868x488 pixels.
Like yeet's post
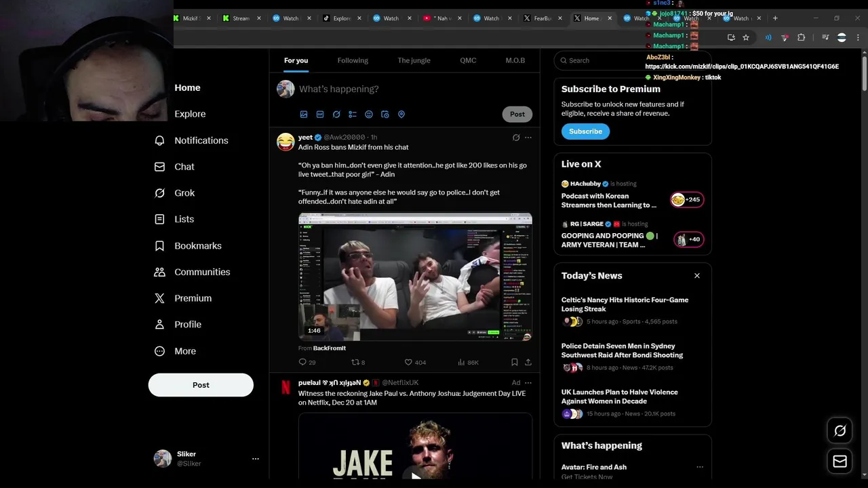coord(415,363)
